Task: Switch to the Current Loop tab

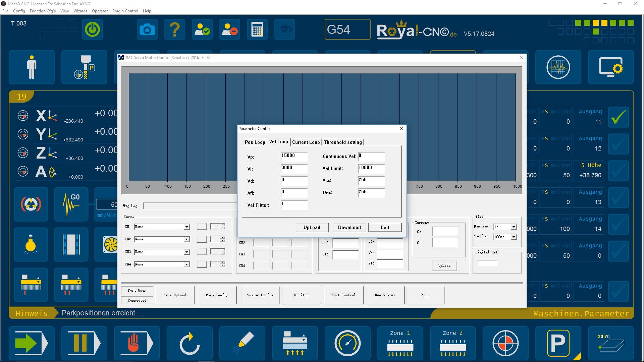Action: tap(306, 142)
